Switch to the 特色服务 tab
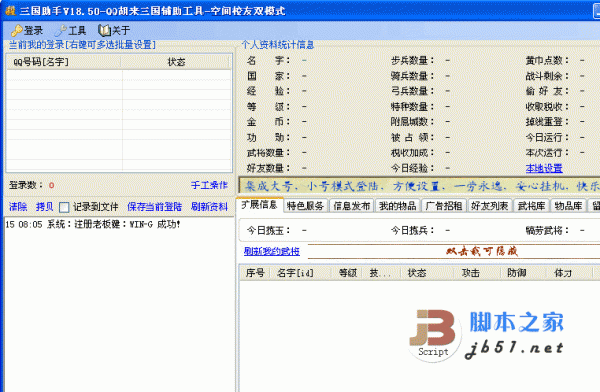The image size is (600, 392). [305, 206]
